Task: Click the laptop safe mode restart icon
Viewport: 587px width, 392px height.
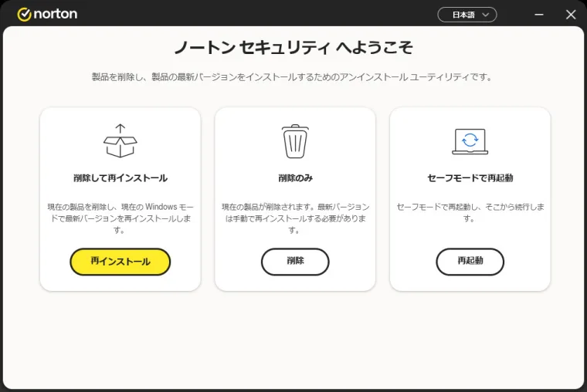Action: click(470, 141)
